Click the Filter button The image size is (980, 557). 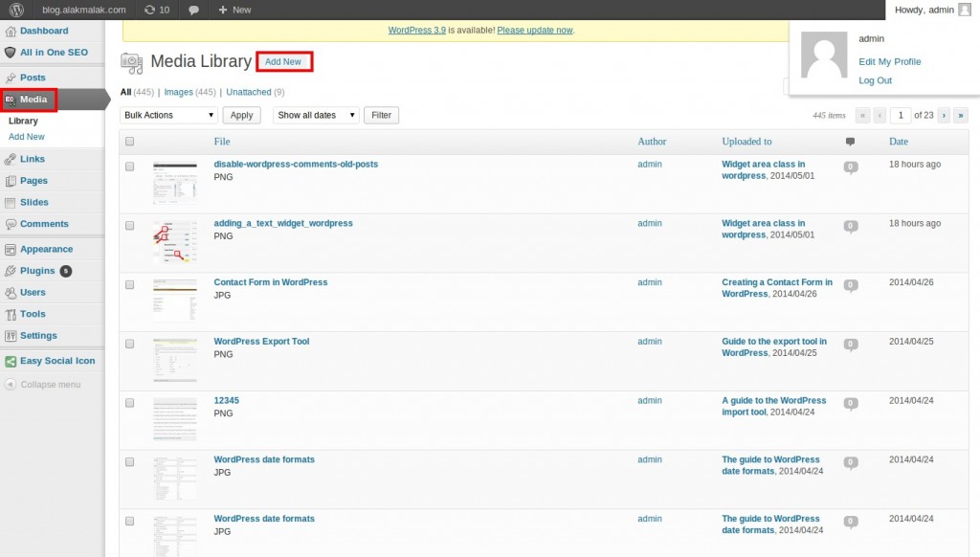point(381,115)
